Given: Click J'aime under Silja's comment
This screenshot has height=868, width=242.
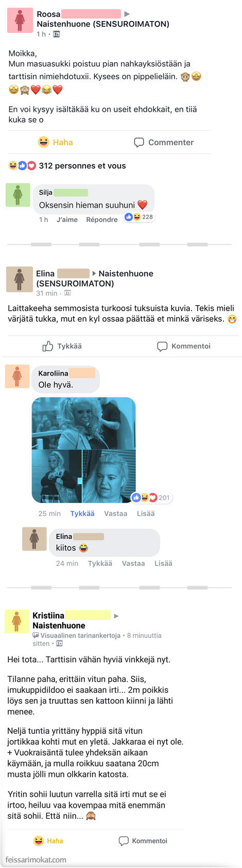Looking at the screenshot, I should tap(67, 219).
